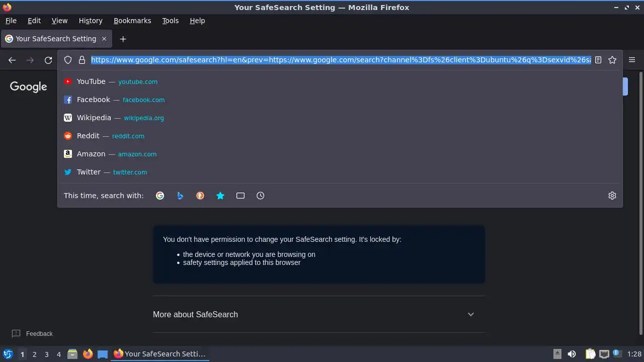
Task: Open the notification tray icon
Action: click(617, 354)
